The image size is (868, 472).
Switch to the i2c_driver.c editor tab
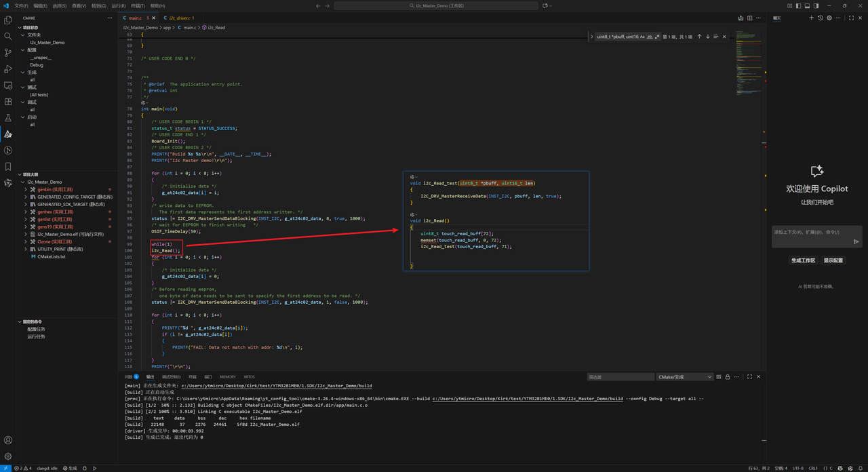coord(180,18)
